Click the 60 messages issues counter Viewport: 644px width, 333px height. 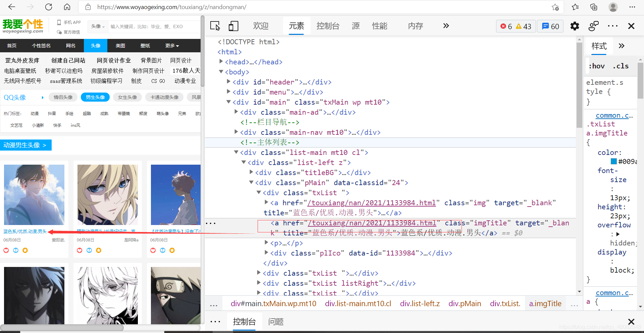[x=550, y=26]
